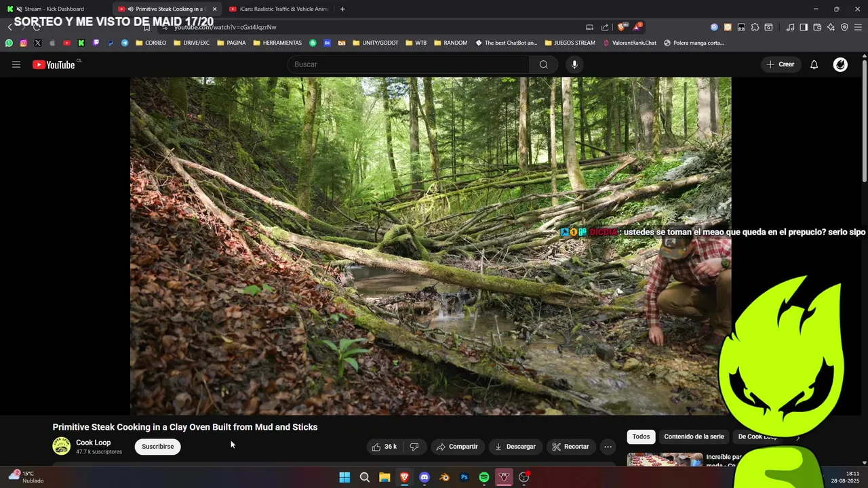Select the Todos filter chip
The image size is (868, 488).
pos(641,436)
